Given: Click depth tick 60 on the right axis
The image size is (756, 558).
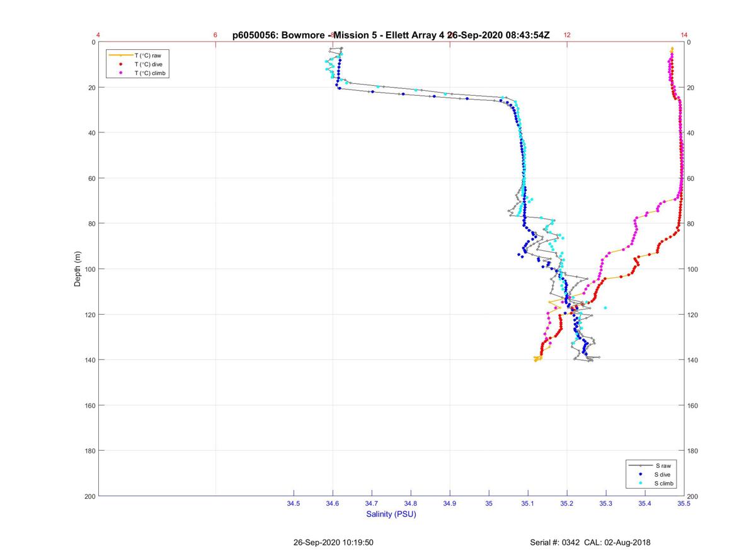Looking at the screenshot, I should point(691,179).
